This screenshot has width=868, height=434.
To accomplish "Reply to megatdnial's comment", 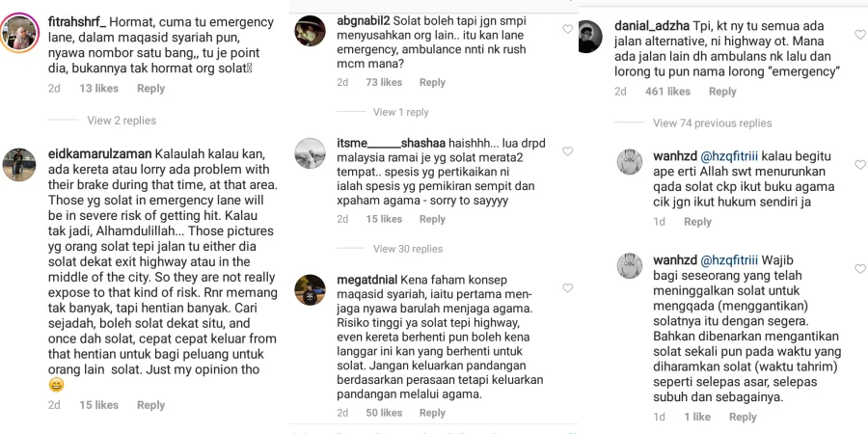I will [x=432, y=413].
